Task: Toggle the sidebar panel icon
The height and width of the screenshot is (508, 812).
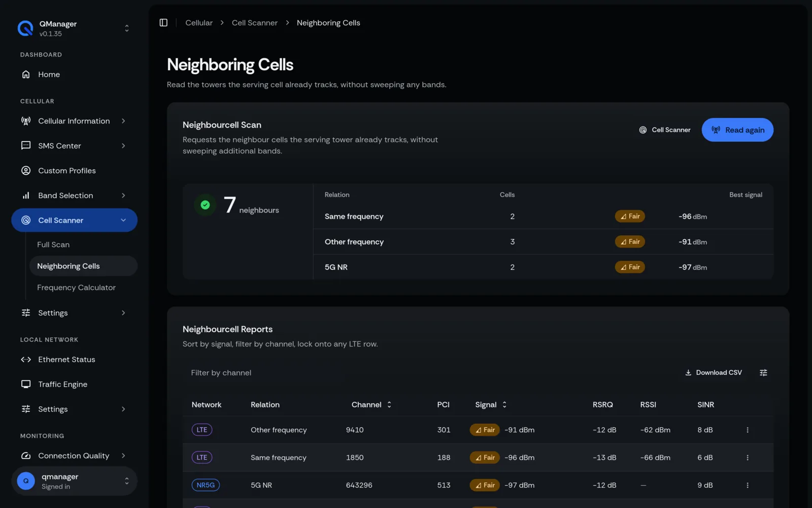Action: coord(163,23)
